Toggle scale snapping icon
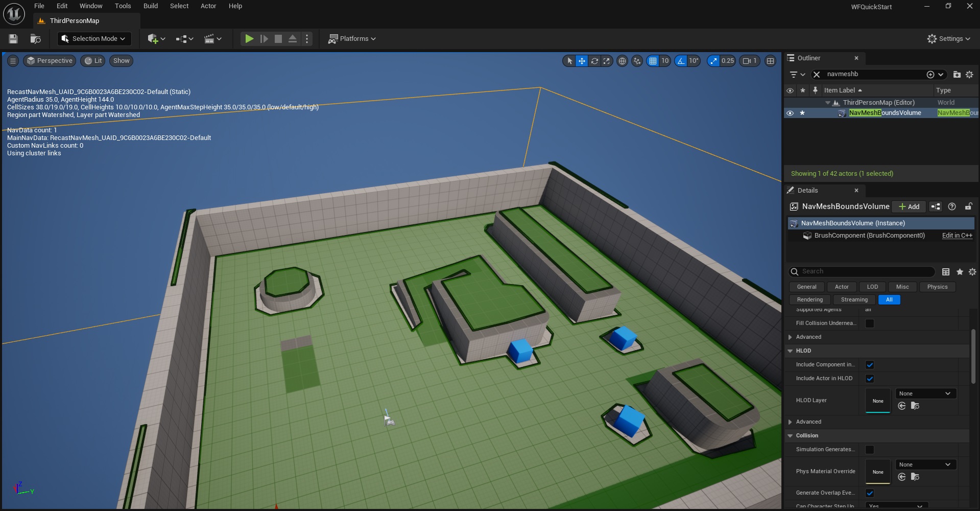The image size is (980, 511). pyautogui.click(x=713, y=61)
